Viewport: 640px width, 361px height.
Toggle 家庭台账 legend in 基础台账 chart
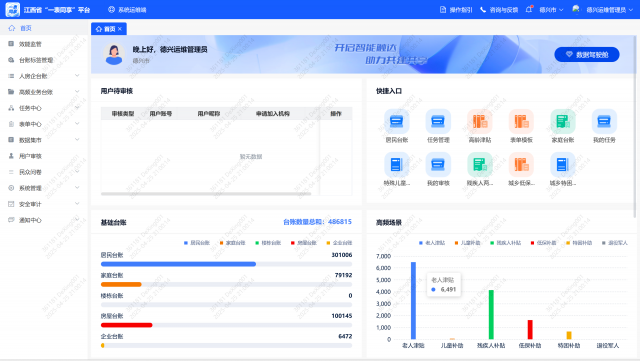[x=232, y=243]
